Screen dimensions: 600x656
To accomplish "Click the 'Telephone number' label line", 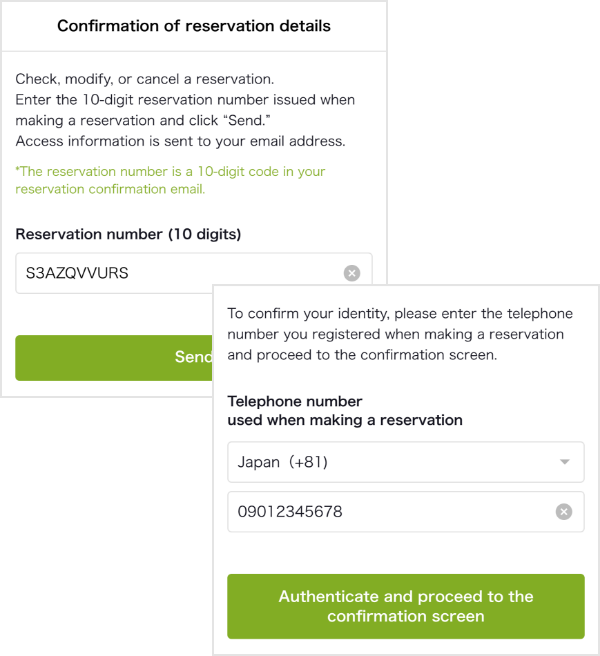I will pyautogui.click(x=281, y=401).
